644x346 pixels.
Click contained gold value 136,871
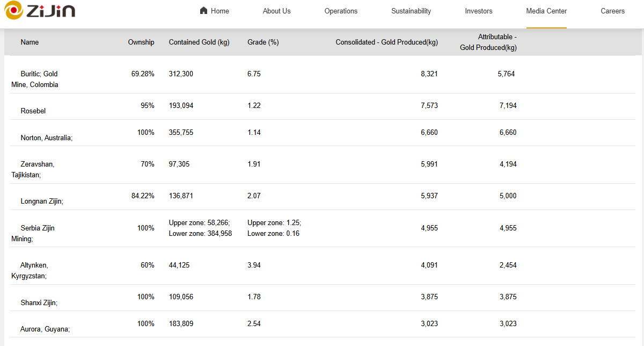181,196
